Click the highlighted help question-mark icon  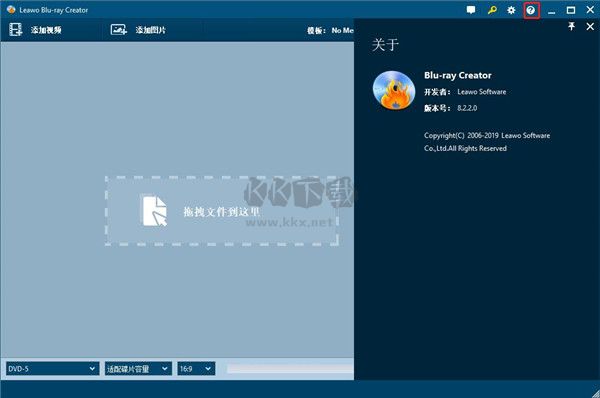pos(531,10)
